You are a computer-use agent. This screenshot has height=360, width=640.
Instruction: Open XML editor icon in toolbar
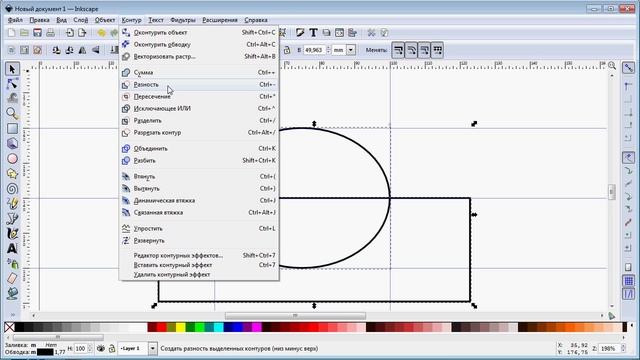339,33
